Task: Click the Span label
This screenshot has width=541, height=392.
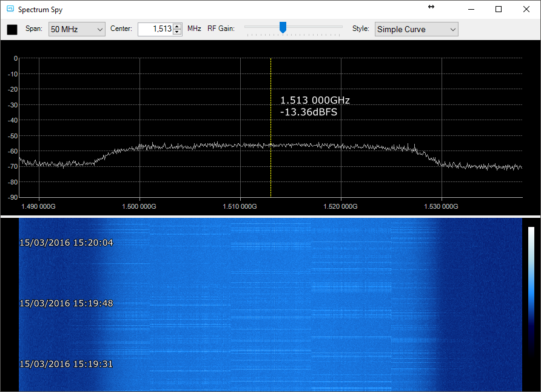Action: (x=34, y=29)
